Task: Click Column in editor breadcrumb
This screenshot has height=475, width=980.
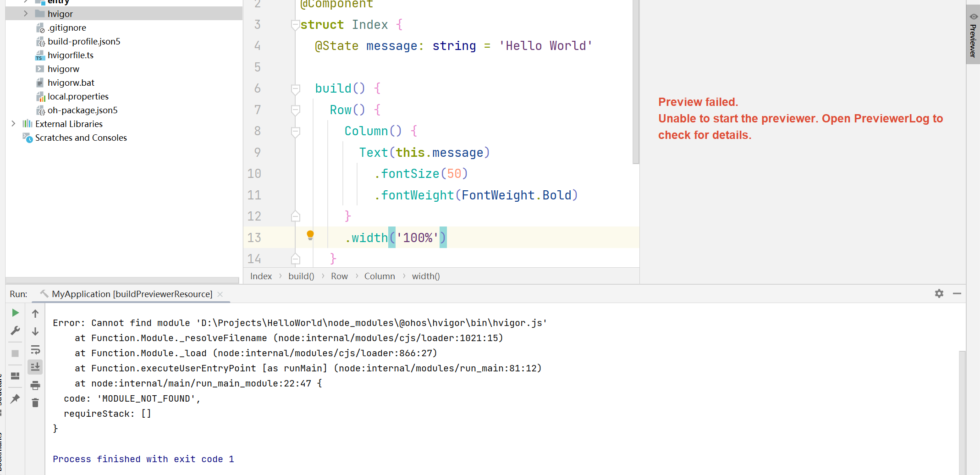Action: (380, 276)
